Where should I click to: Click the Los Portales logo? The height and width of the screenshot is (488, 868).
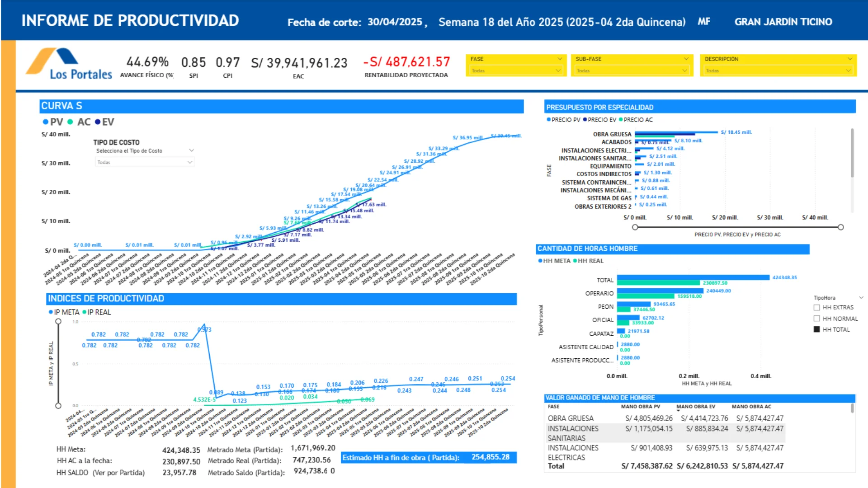(69, 64)
